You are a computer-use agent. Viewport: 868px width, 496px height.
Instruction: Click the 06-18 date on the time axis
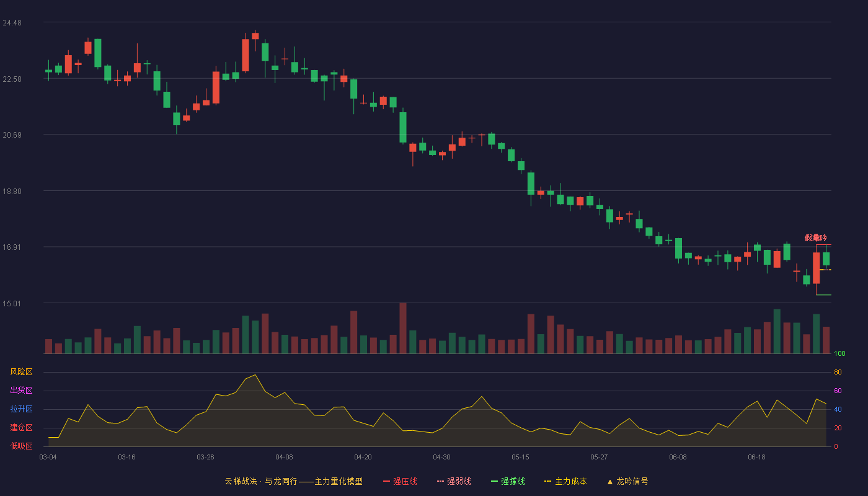click(756, 457)
